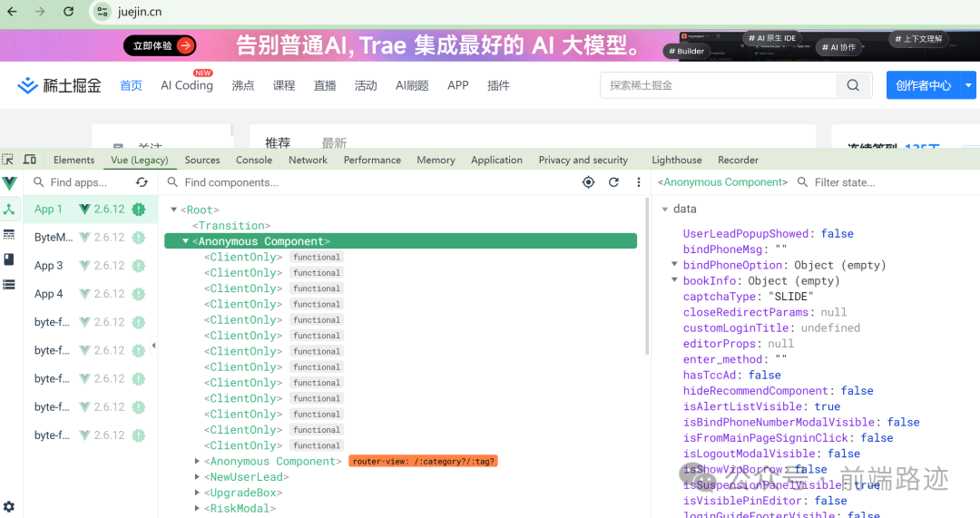
Task: Expand the router-view Anonymous Component node
Action: click(197, 461)
